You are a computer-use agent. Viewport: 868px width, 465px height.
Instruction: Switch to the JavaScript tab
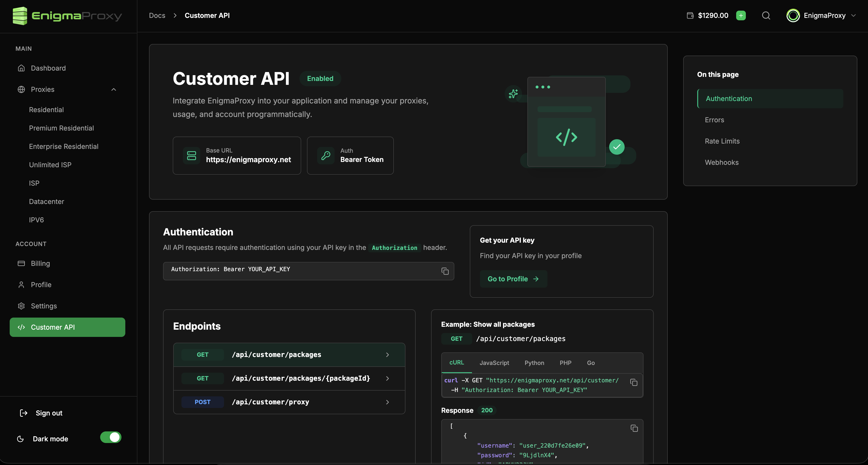click(x=494, y=363)
